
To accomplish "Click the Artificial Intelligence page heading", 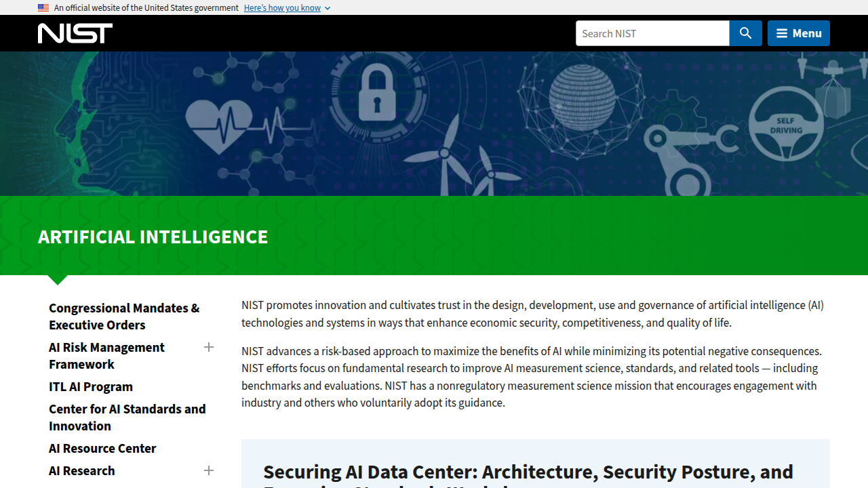I will pos(153,237).
